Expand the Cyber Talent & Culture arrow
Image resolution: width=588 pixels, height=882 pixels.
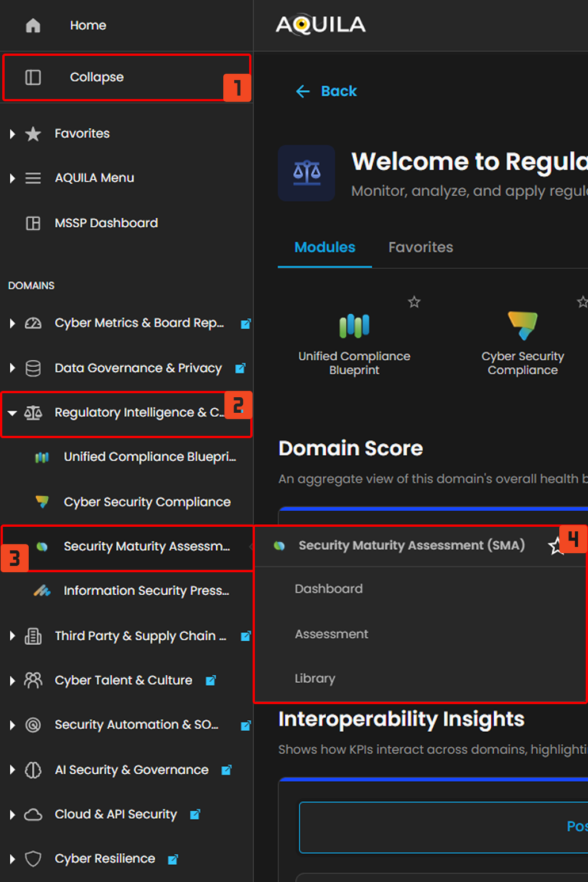tap(12, 680)
